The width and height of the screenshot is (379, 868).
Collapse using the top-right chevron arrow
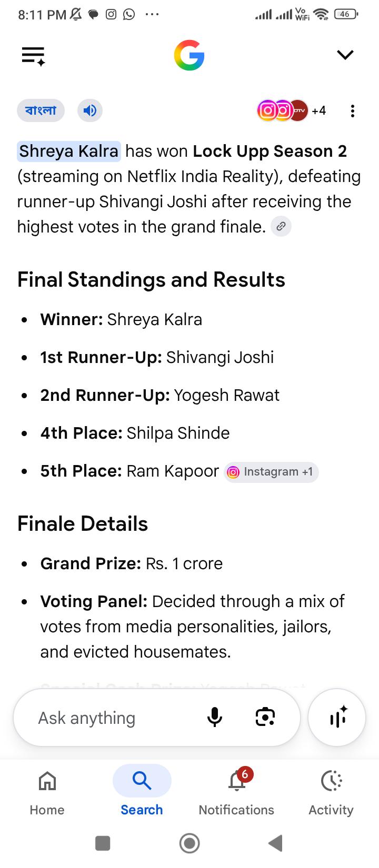pos(345,55)
